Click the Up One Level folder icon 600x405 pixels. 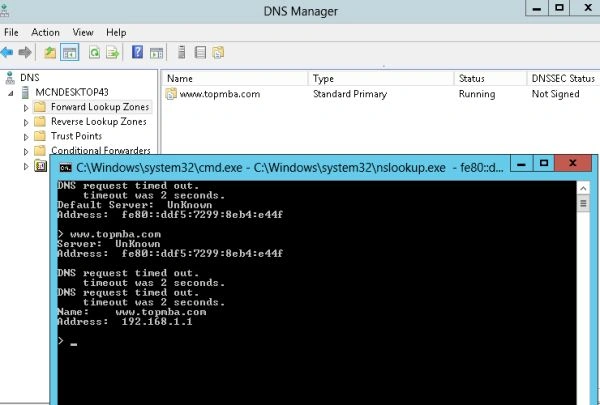coord(50,52)
